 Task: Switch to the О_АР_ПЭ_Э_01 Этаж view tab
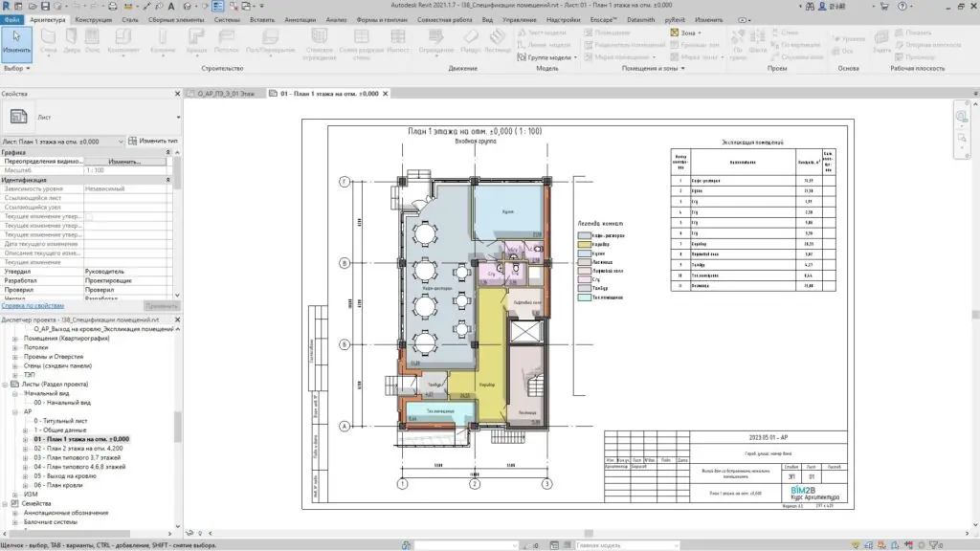click(225, 94)
